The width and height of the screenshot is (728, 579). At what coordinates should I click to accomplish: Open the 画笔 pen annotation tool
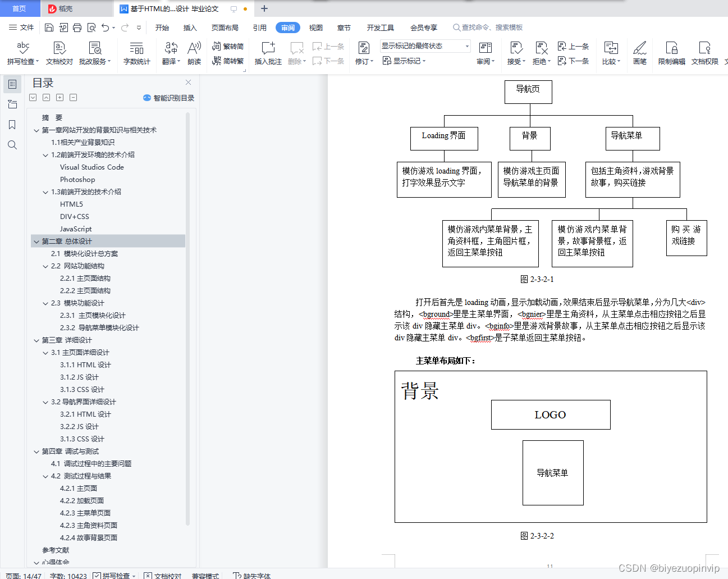click(639, 52)
